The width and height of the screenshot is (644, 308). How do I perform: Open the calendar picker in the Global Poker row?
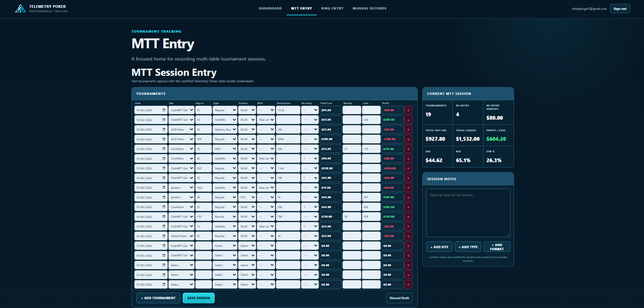point(164,236)
